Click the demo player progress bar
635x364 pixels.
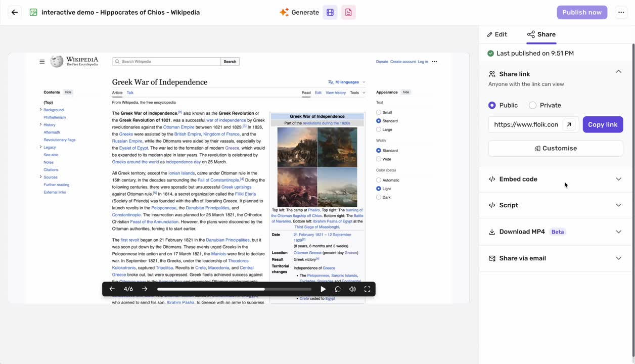(234, 289)
